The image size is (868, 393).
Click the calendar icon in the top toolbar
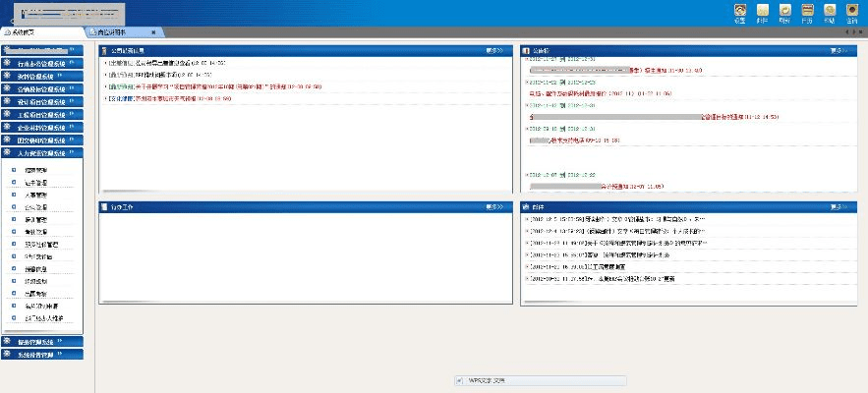(806, 12)
